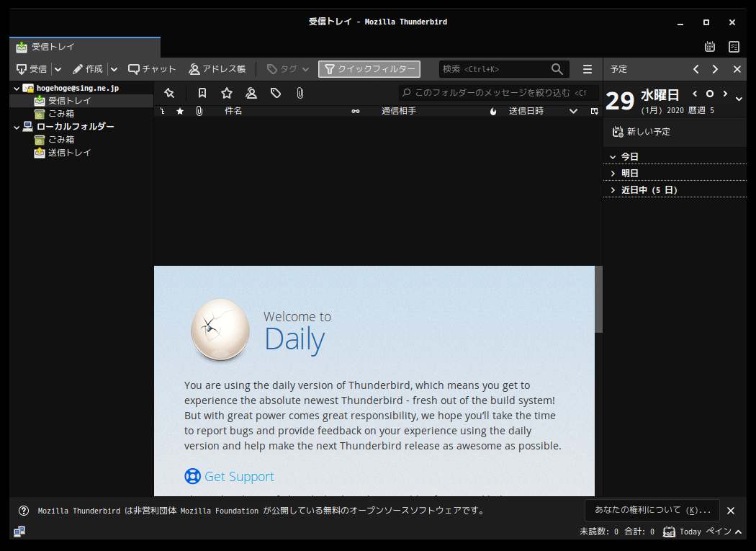Click the read status glasses column
Image resolution: width=756 pixels, height=551 pixels.
point(356,111)
